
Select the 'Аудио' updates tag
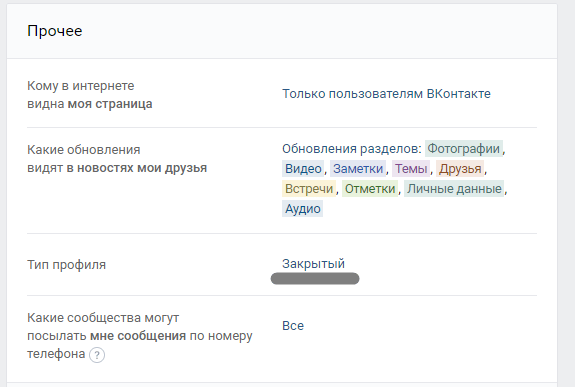[x=303, y=208]
